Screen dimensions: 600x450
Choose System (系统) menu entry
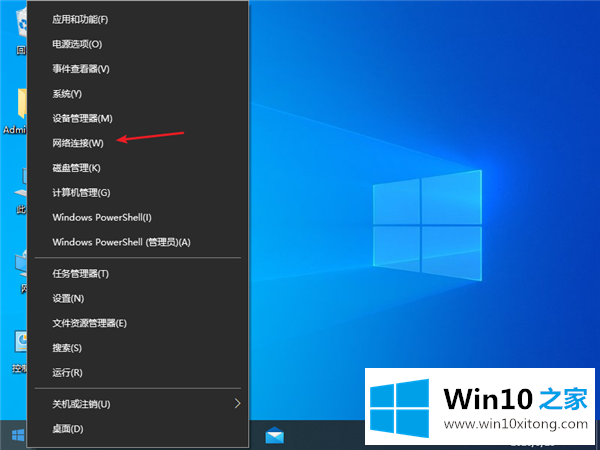(138, 93)
